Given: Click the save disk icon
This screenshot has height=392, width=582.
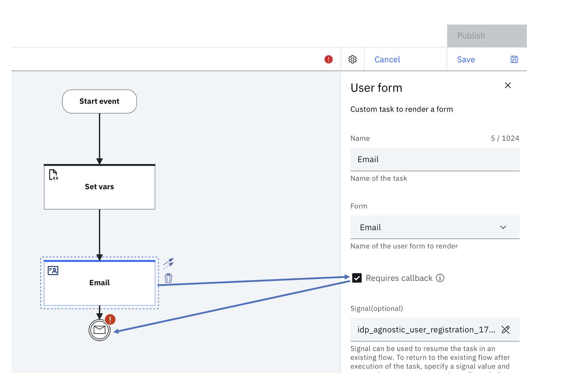Looking at the screenshot, I should [x=514, y=60].
